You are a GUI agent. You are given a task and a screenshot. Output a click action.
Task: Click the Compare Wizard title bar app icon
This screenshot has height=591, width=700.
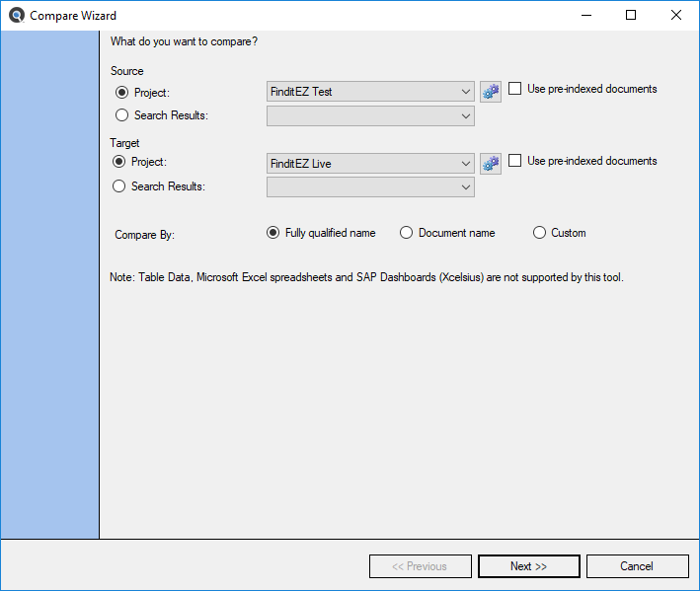(17, 15)
